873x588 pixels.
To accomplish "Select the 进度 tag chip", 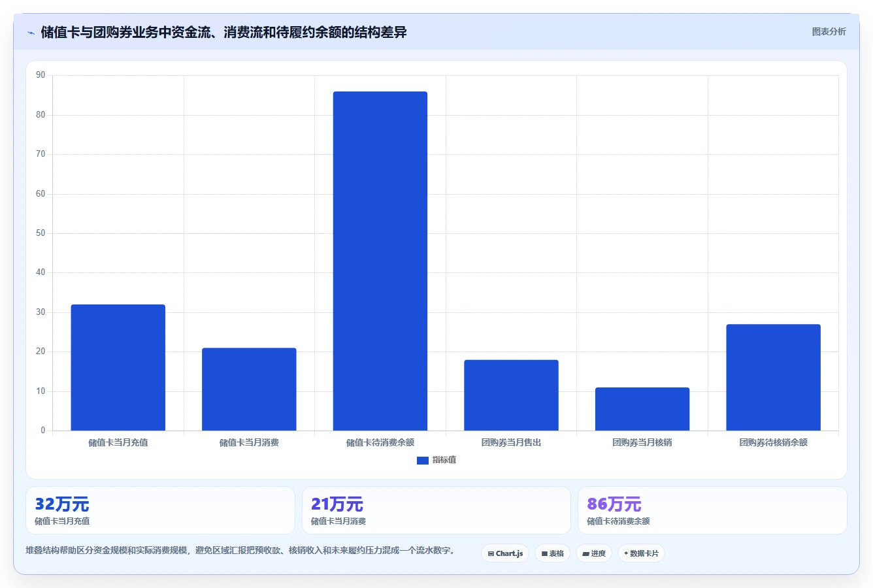I will tap(593, 553).
